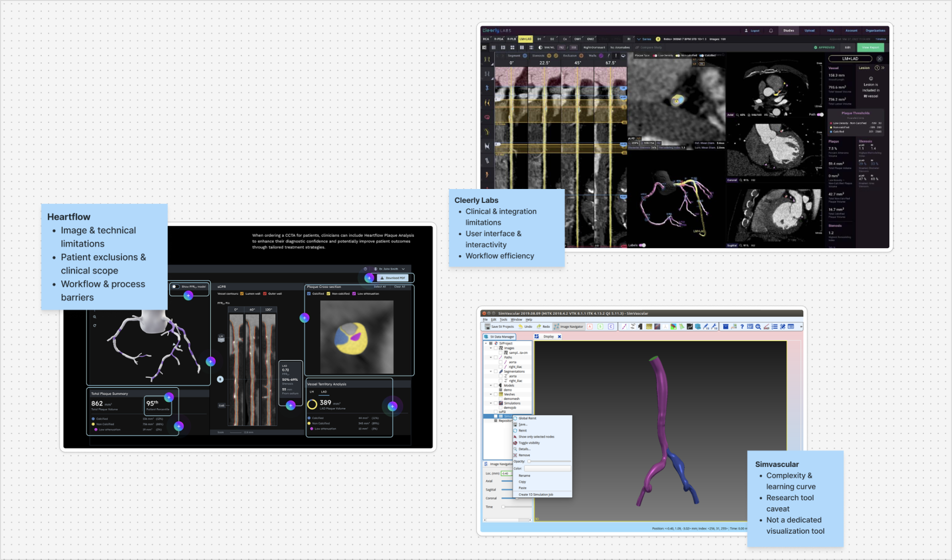This screenshot has width=952, height=560.
Task: Click the rotate reset icon in Heartflow 3D view
Action: (95, 325)
